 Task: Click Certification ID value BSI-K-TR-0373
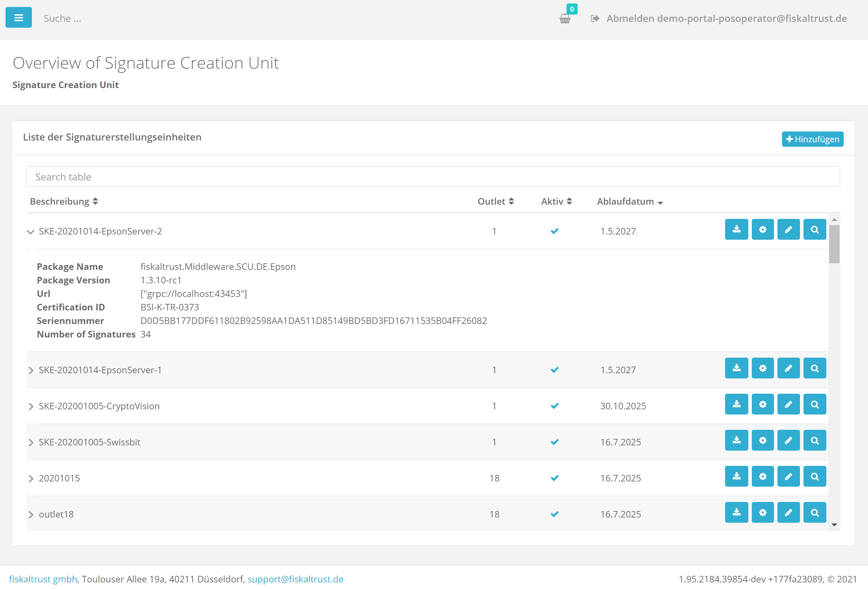[x=170, y=307]
